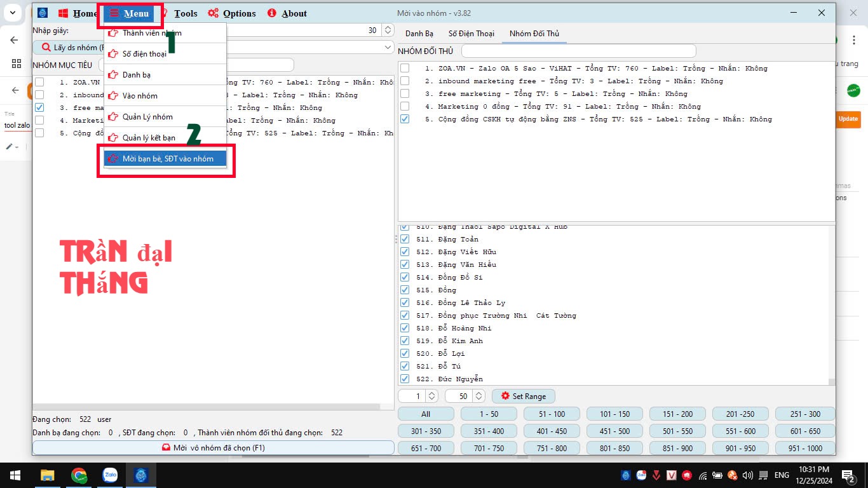Check 'inbound marketing free' in Nhóm Đối Thủ
This screenshot has width=868, height=488.
405,81
